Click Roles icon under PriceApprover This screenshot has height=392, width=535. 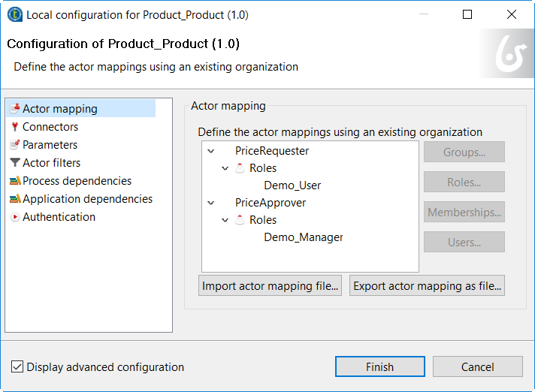pos(240,220)
